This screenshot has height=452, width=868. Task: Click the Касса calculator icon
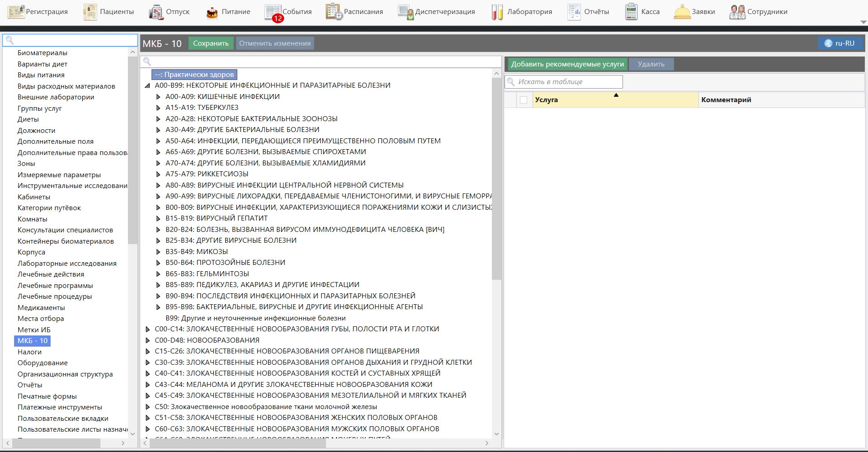tap(631, 12)
